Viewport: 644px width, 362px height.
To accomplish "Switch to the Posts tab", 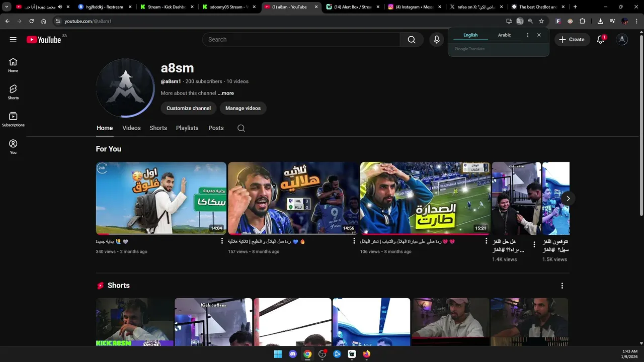I will pyautogui.click(x=216, y=128).
